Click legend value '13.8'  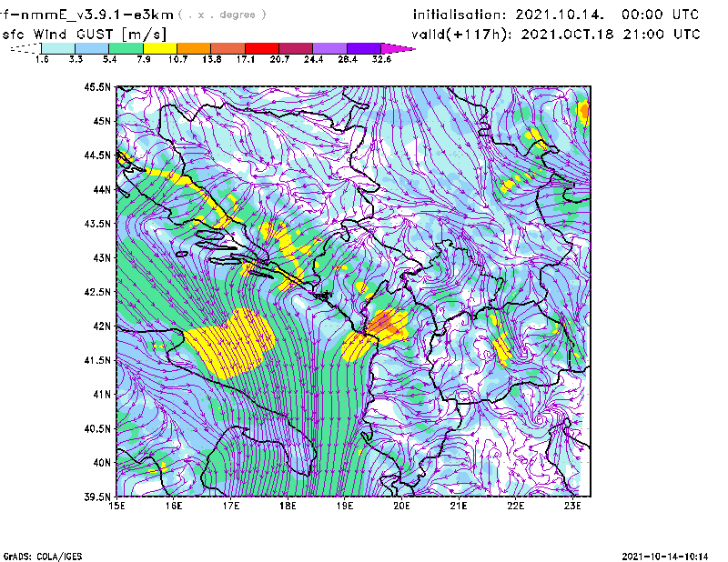point(211,59)
